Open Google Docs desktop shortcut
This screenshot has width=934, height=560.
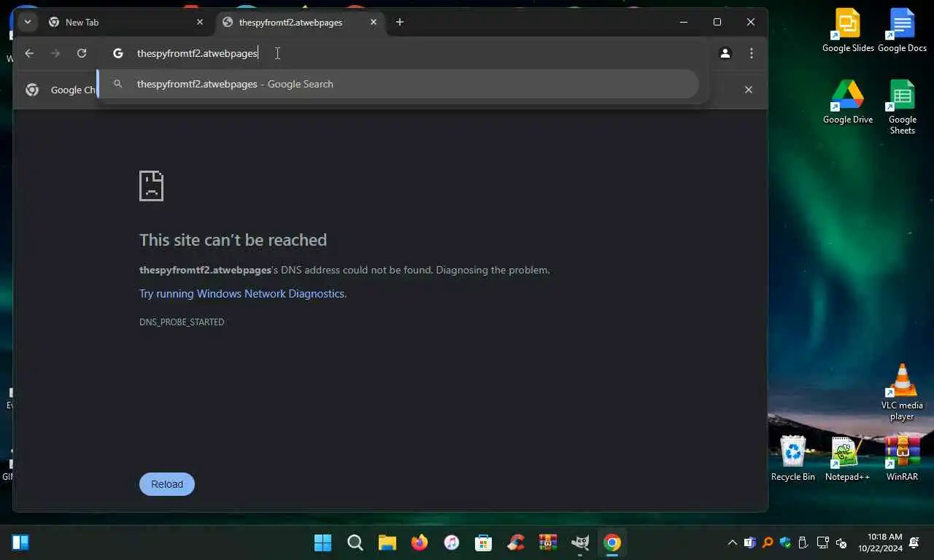point(903,31)
